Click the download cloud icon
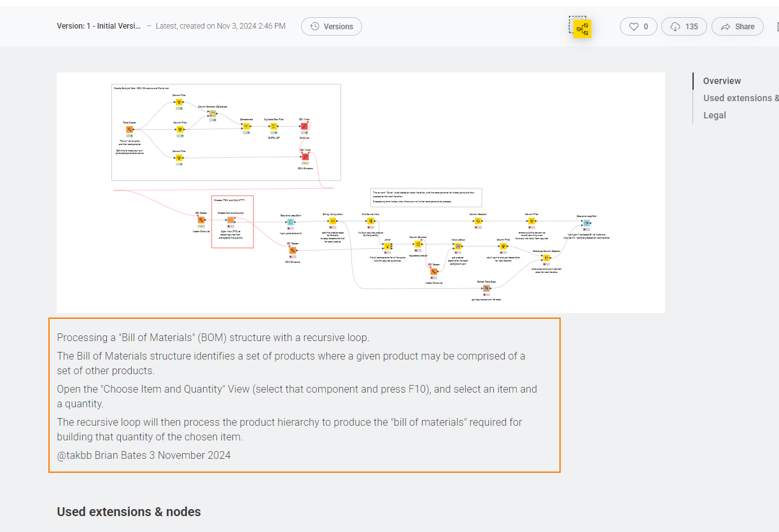The image size is (779, 532). tap(675, 27)
